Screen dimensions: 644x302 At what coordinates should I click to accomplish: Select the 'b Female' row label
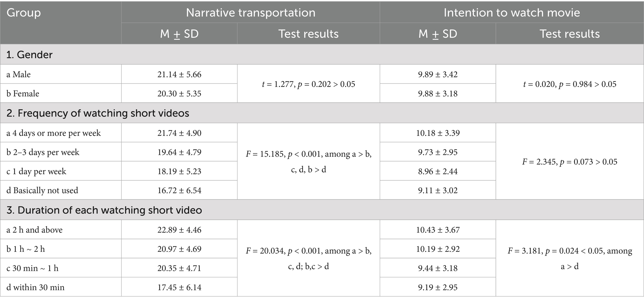[x=23, y=93]
